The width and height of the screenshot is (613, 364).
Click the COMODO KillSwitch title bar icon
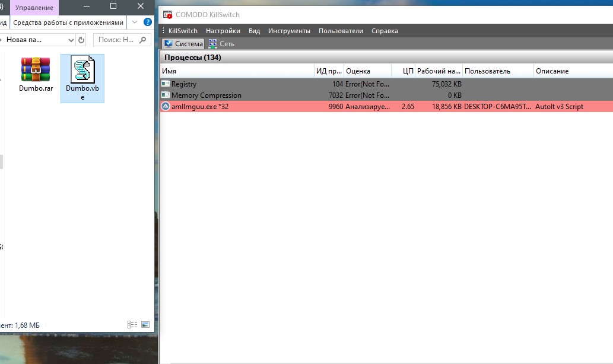(x=168, y=15)
